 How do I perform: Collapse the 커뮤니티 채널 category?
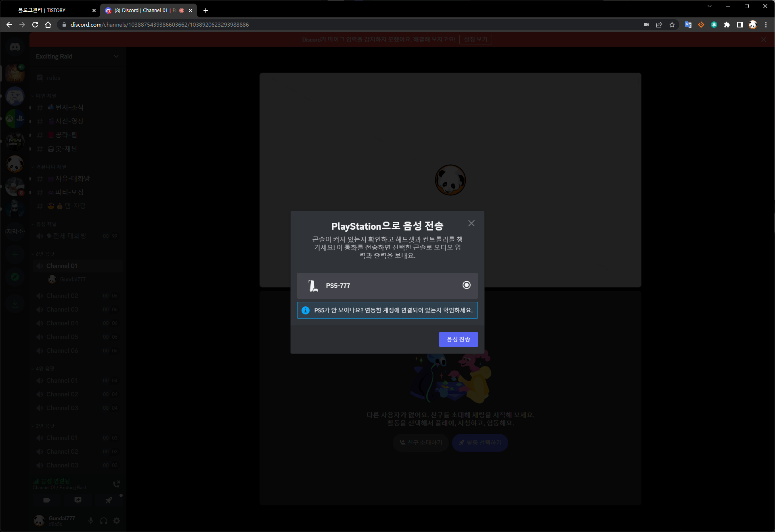tap(50, 167)
